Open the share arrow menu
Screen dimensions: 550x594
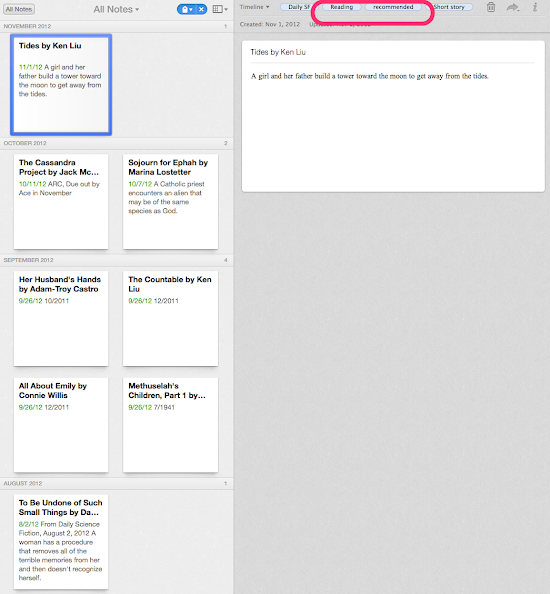tap(512, 7)
